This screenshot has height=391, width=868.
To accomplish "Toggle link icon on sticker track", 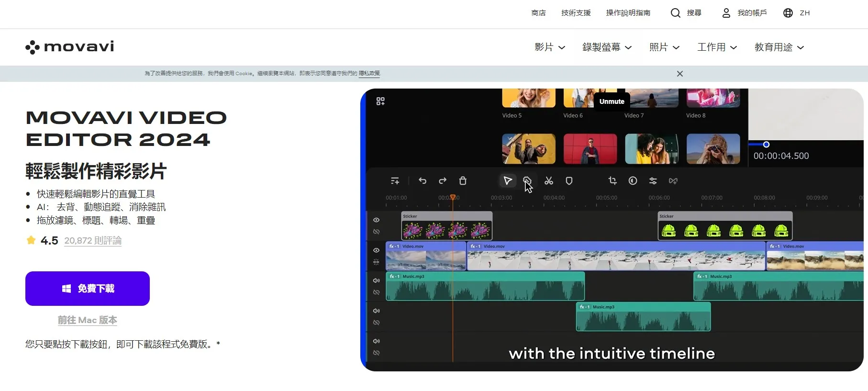I will [376, 232].
